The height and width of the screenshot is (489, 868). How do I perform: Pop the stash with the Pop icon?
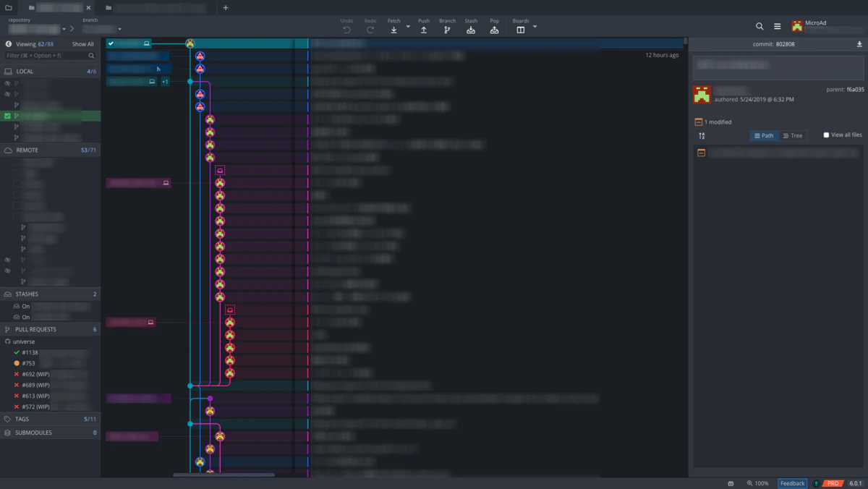(494, 30)
